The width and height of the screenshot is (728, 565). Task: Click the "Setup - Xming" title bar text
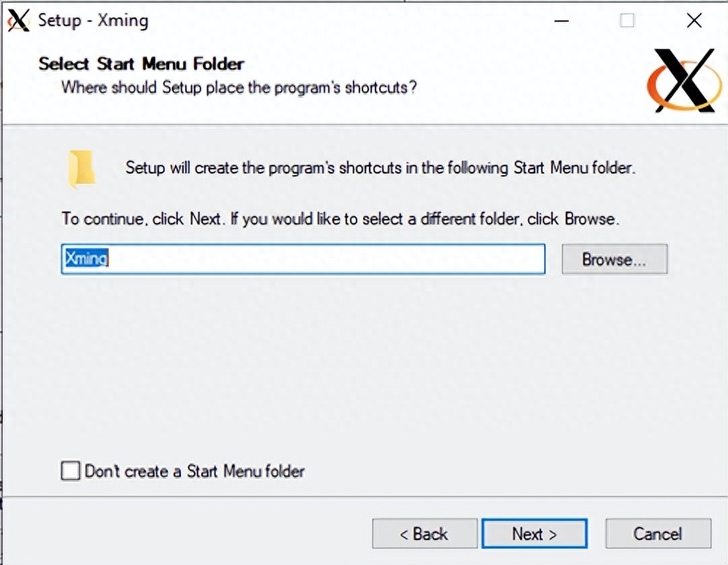coord(93,20)
